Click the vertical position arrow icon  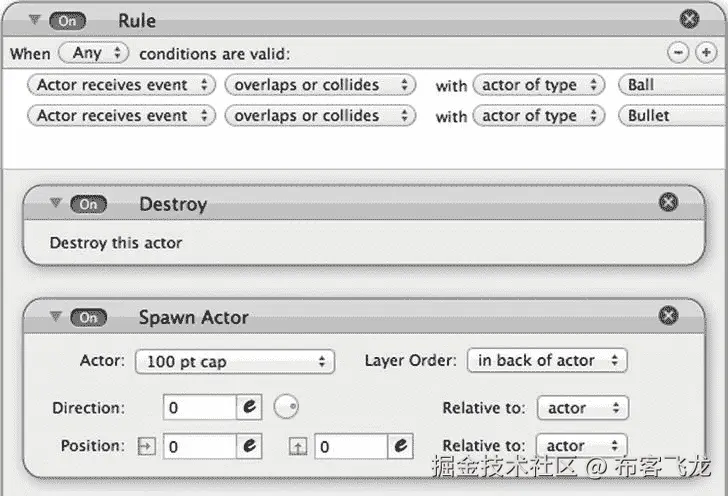pos(298,447)
